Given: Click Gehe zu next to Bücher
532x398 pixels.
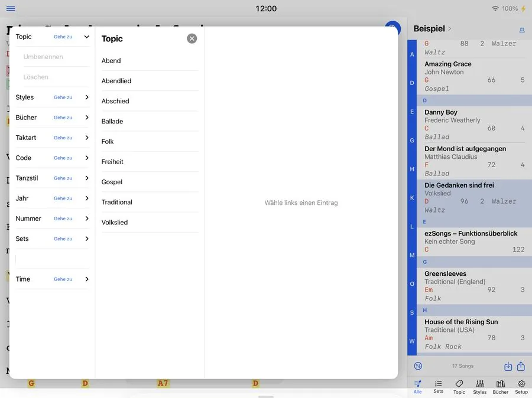Looking at the screenshot, I should 63,118.
